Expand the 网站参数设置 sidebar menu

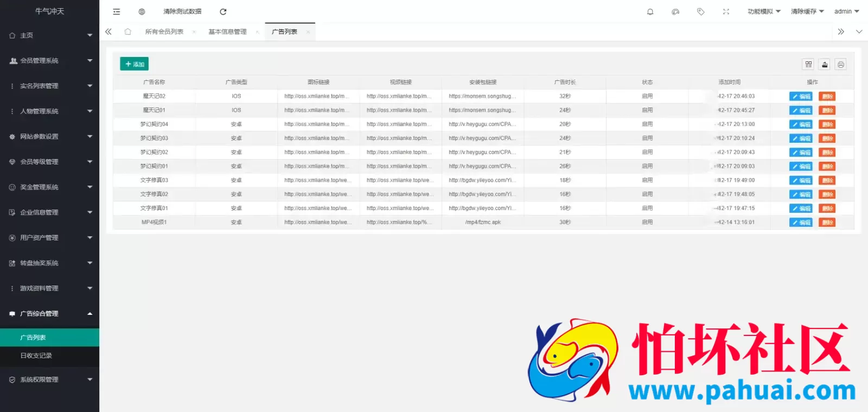pyautogui.click(x=49, y=136)
